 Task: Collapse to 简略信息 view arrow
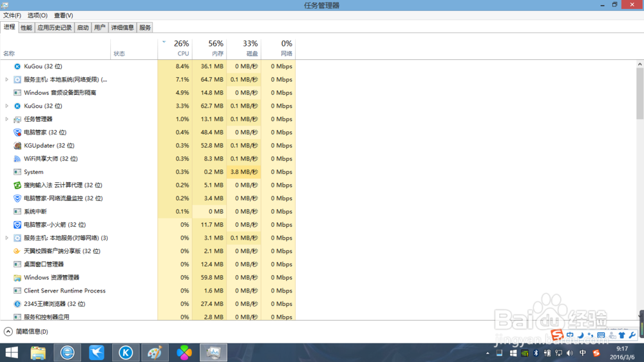click(8, 331)
